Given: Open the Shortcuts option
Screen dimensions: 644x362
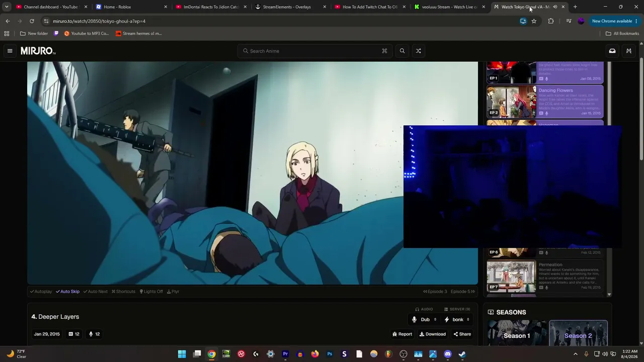Looking at the screenshot, I should click(x=123, y=292).
